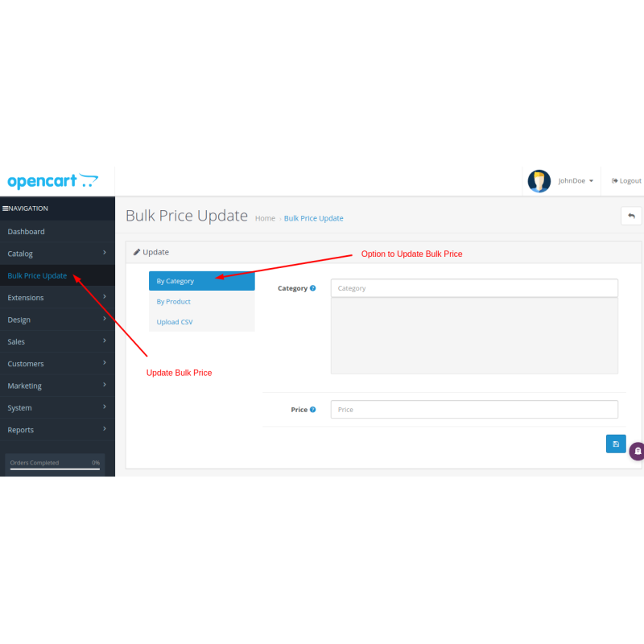Click the purple ghost support icon
The image size is (644, 644).
[637, 451]
